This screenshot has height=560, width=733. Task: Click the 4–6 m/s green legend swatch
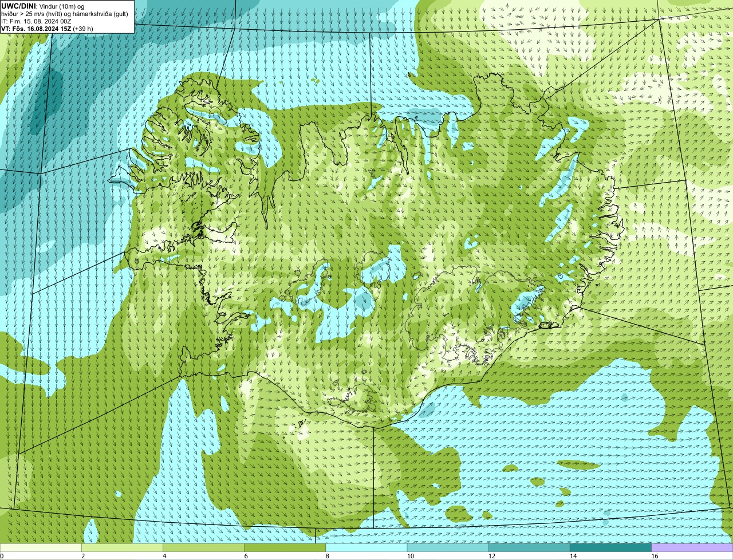203,547
